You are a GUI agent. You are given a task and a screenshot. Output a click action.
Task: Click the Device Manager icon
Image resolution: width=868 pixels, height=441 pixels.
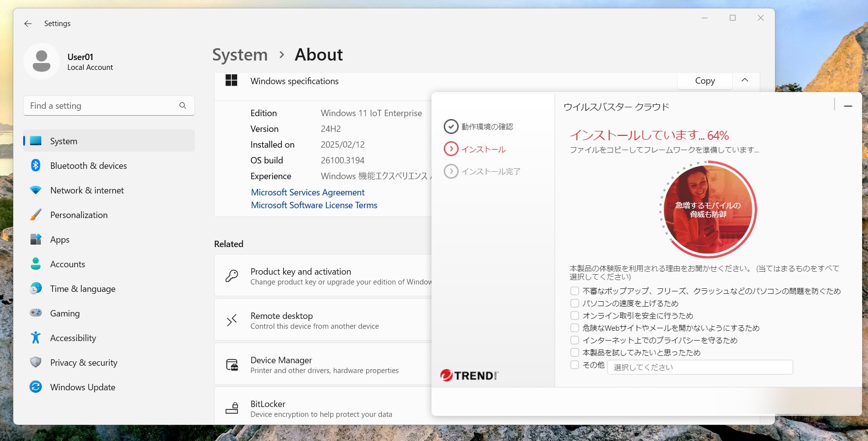tap(232, 365)
